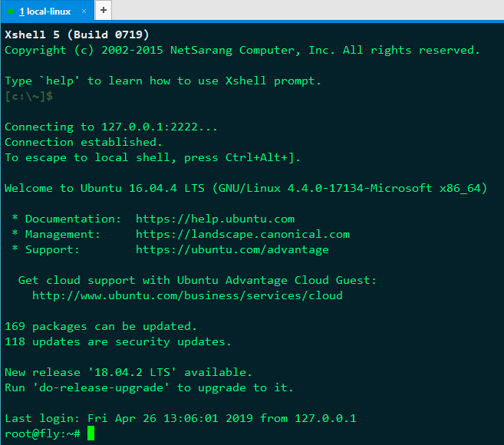Image resolution: width=504 pixels, height=445 pixels.
Task: Click "Connection established." line
Action: [x=84, y=142]
